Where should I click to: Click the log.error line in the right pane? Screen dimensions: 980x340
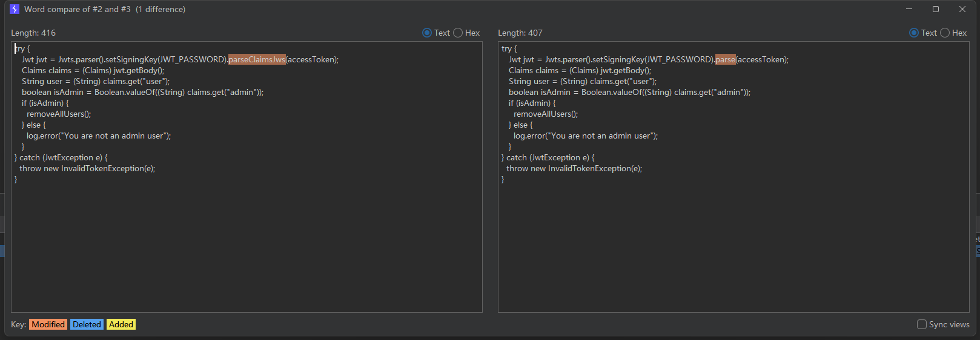click(585, 136)
